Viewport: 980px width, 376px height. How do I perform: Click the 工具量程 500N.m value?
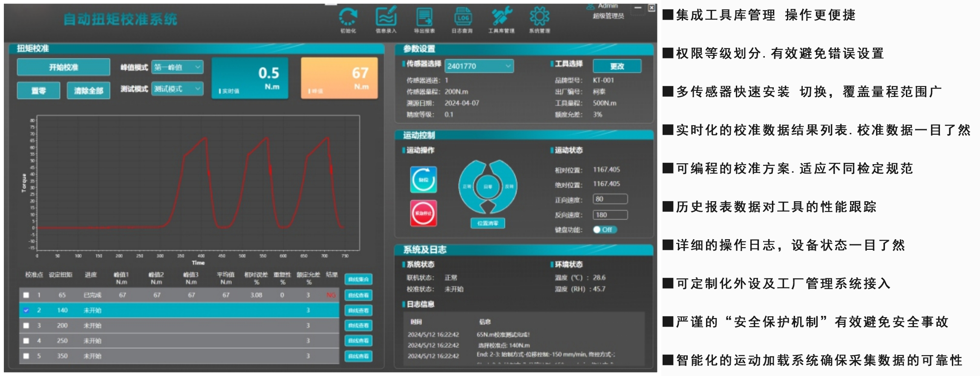click(605, 103)
